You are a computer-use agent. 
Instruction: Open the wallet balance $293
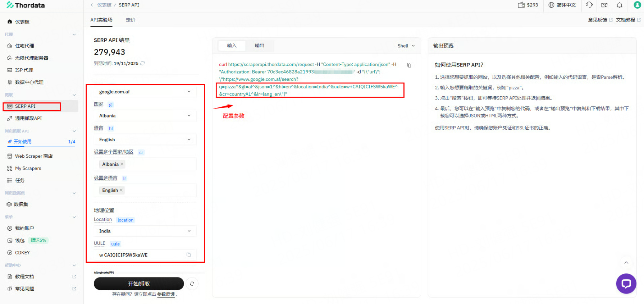(x=528, y=5)
